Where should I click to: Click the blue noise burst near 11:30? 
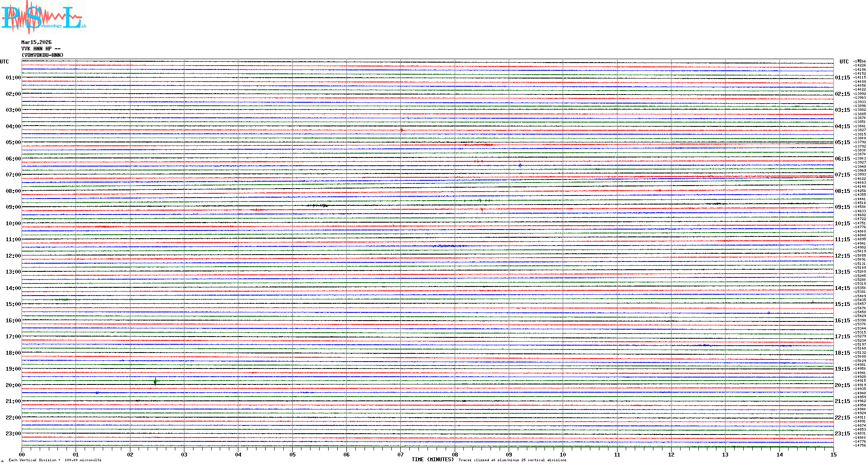pos(449,246)
